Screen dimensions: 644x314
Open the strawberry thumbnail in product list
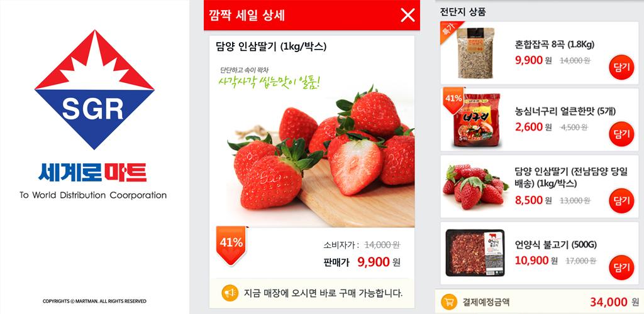475,187
